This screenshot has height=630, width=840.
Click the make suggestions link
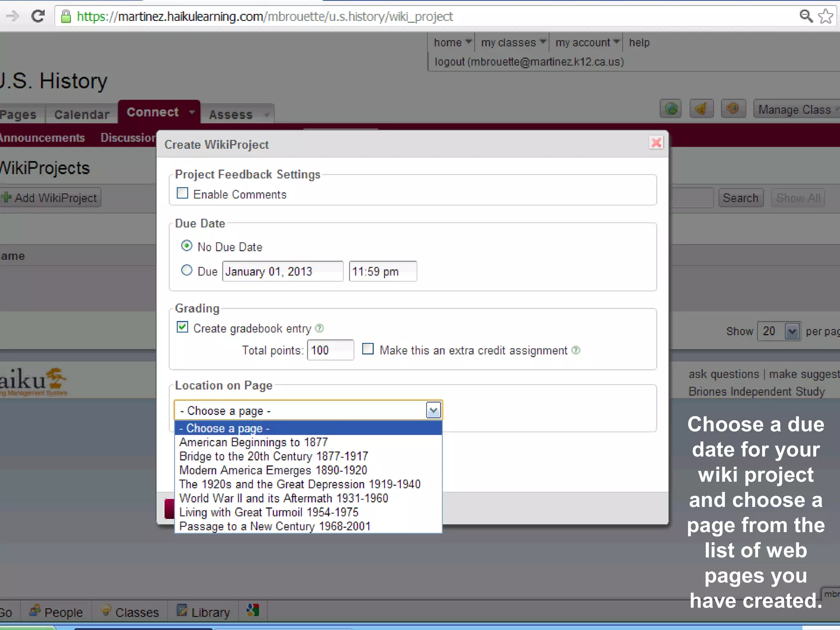pos(804,374)
